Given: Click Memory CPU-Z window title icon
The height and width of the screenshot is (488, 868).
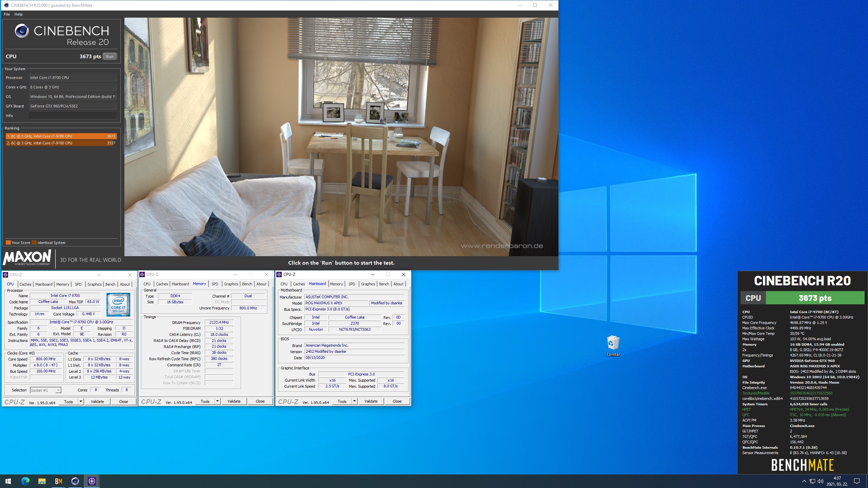Looking at the screenshot, I should (142, 274).
